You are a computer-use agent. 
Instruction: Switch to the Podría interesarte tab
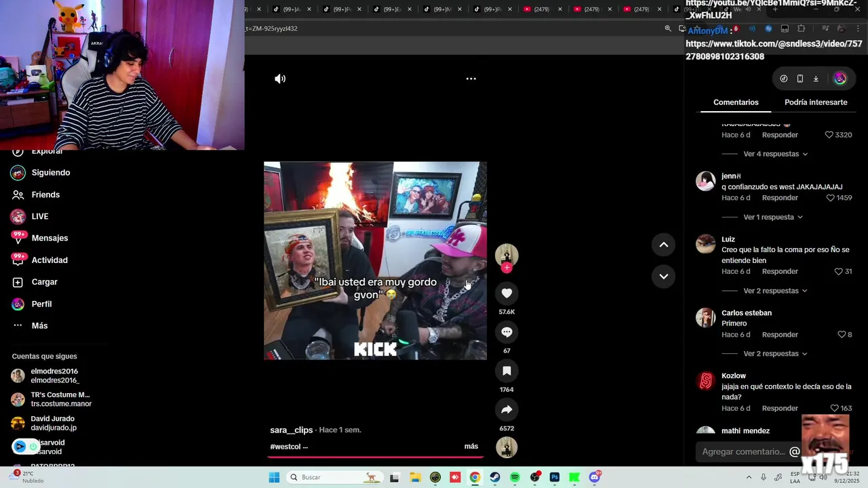pyautogui.click(x=816, y=102)
